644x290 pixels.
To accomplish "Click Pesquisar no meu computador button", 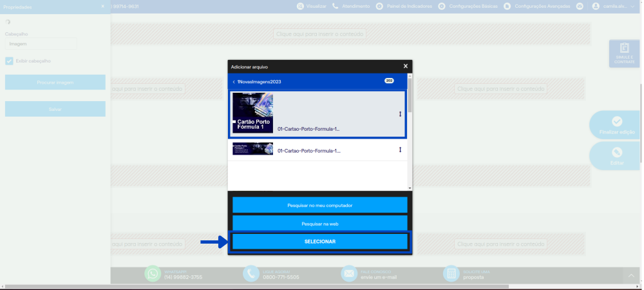I will tap(320, 205).
